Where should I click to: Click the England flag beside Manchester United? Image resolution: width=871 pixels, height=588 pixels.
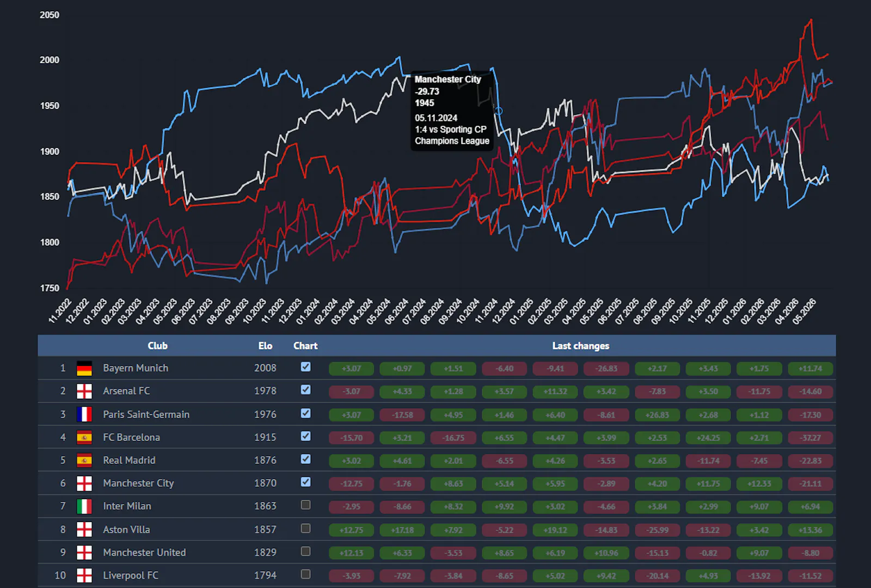(84, 553)
